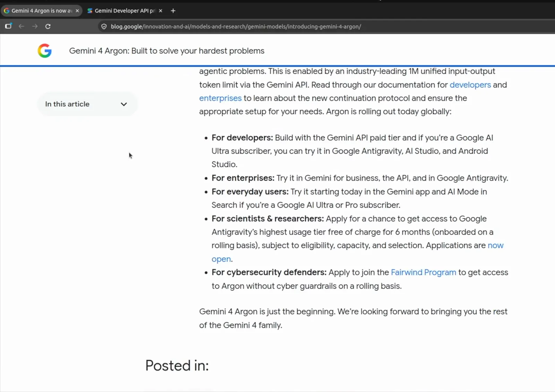
Task: Click the site security shield icon
Action: pyautogui.click(x=104, y=26)
